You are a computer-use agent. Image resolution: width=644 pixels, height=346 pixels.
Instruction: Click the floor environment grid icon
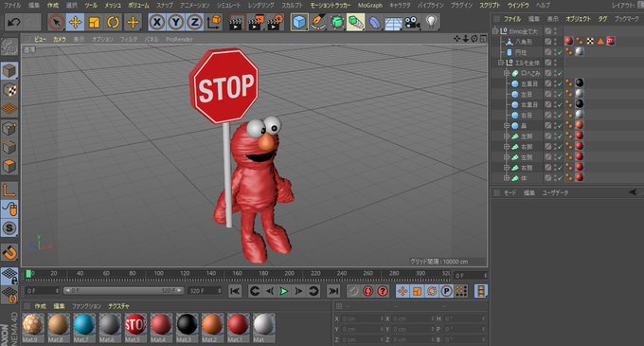393,22
